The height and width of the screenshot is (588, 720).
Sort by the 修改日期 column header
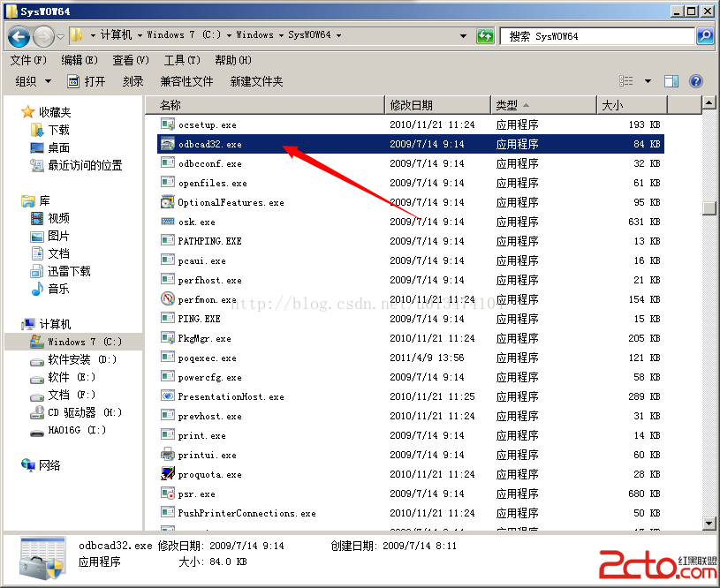438,105
